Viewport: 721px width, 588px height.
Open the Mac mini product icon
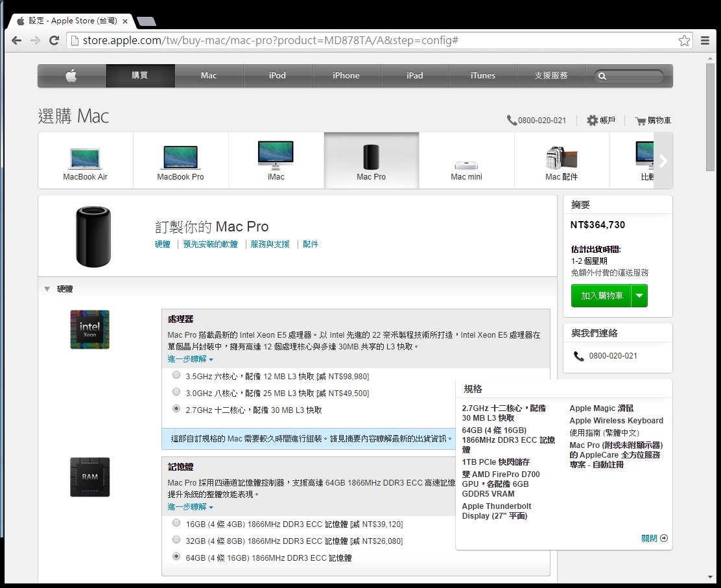coord(466,165)
